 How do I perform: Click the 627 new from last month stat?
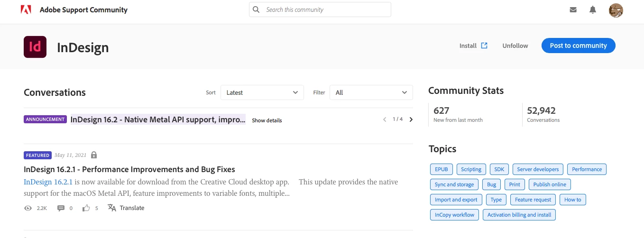(458, 114)
